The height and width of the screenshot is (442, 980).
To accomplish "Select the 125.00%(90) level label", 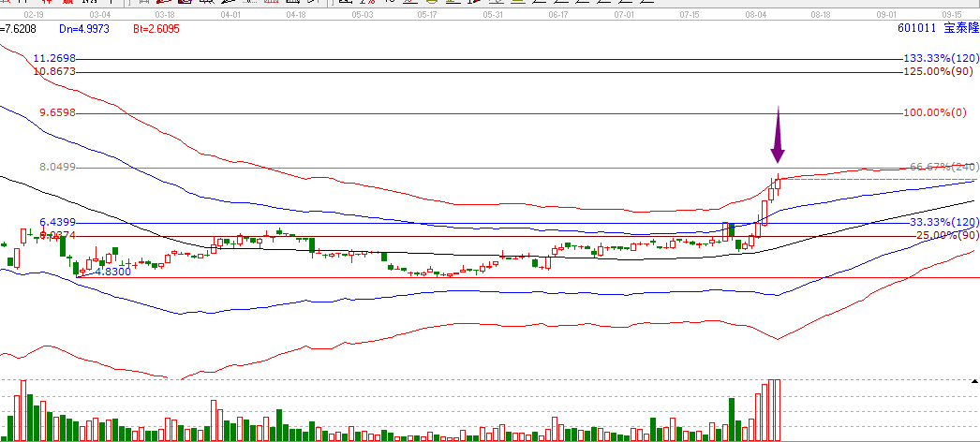I will (941, 71).
